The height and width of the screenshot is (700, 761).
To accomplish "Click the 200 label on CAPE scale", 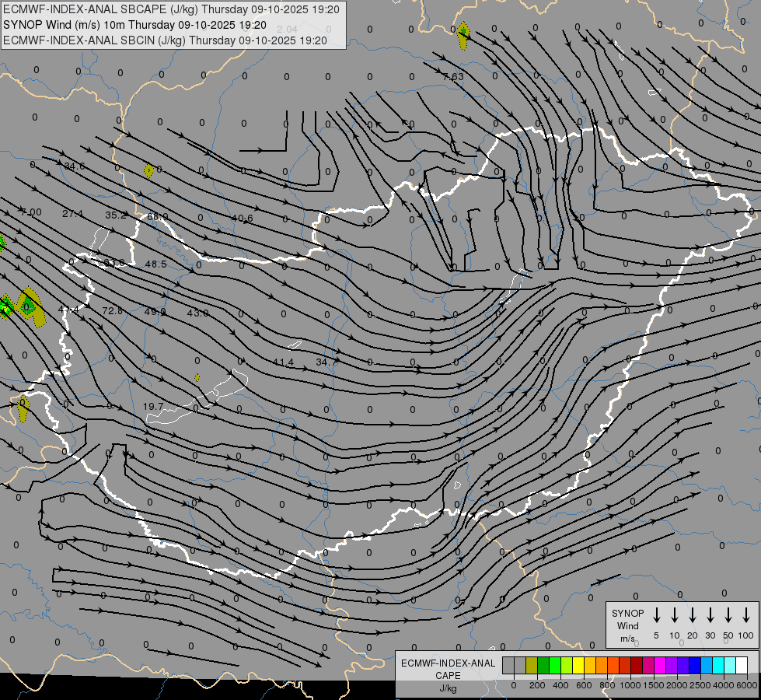I will click(537, 685).
